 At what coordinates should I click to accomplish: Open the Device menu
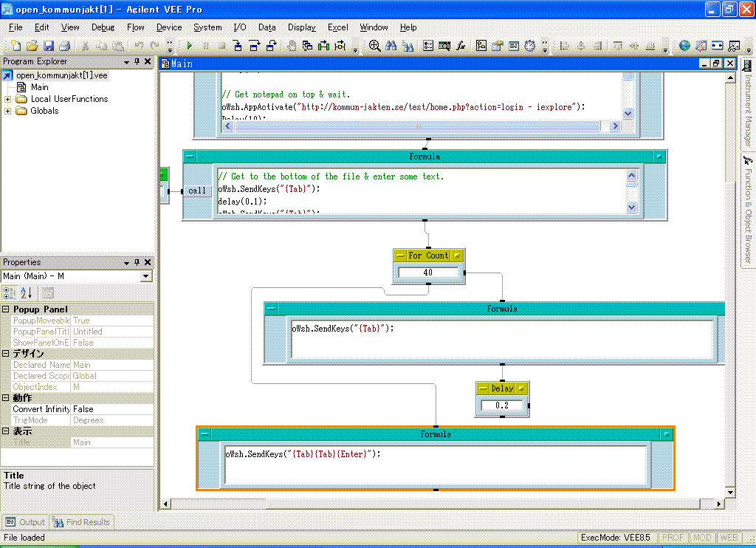[x=169, y=27]
